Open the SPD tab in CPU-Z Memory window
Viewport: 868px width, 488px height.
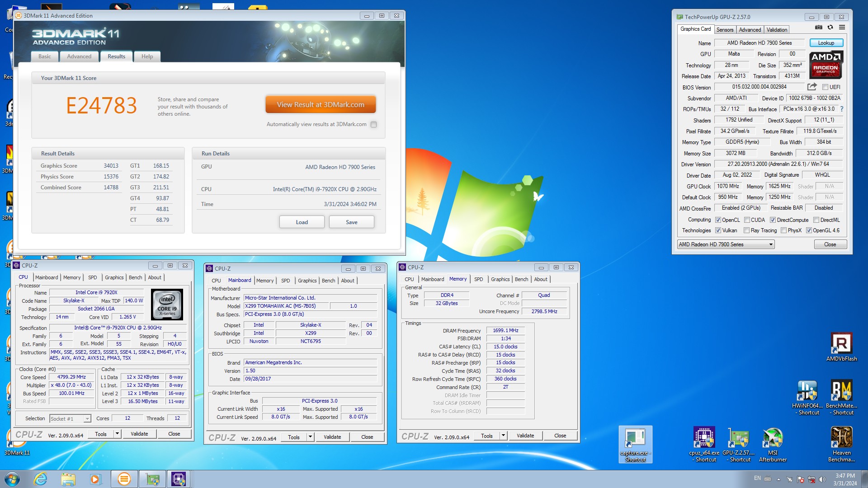click(478, 279)
